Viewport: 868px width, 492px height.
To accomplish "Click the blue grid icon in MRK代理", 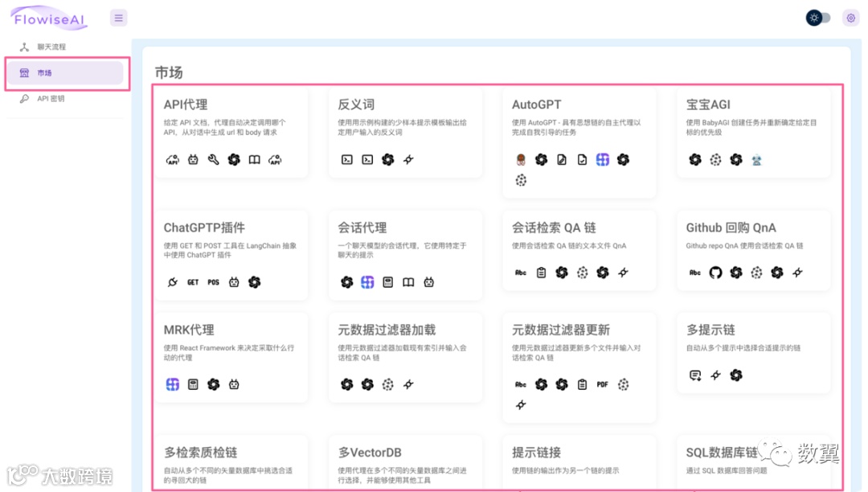I will point(173,384).
